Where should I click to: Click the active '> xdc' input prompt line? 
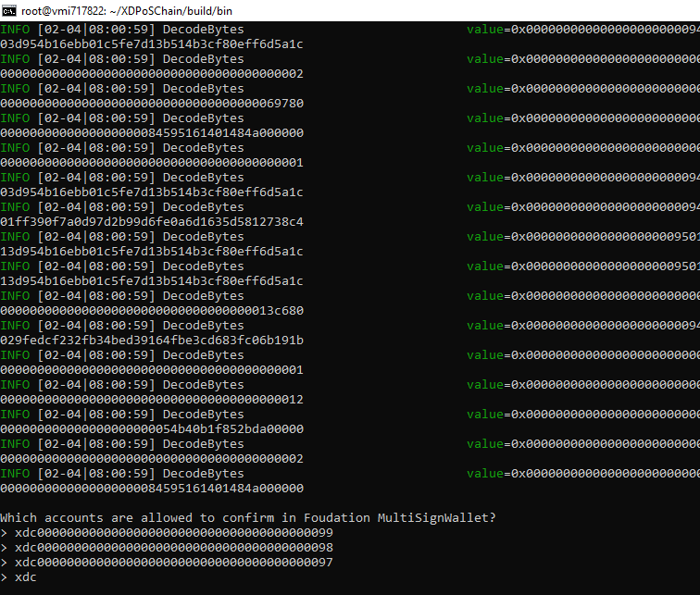pyautogui.click(x=19, y=576)
